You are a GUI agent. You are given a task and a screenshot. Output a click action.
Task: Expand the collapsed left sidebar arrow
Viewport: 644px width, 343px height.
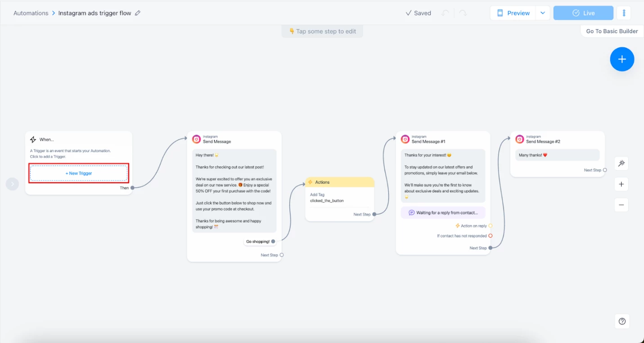[x=12, y=184]
